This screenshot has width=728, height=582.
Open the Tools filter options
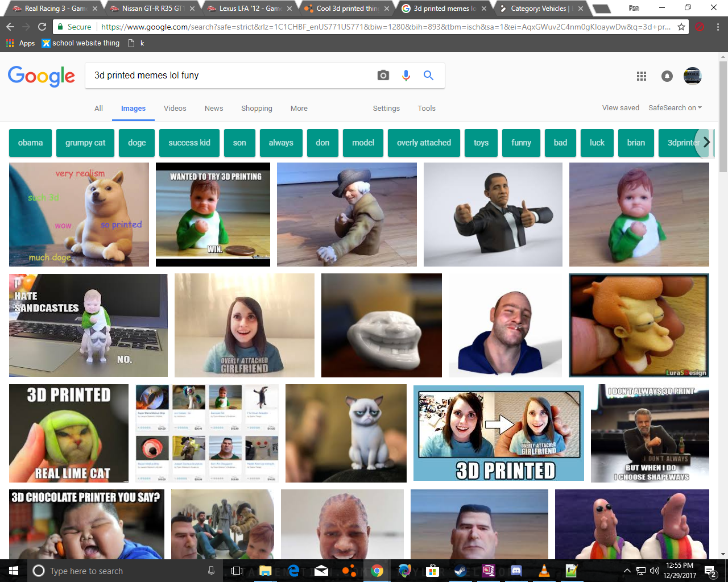(x=427, y=109)
